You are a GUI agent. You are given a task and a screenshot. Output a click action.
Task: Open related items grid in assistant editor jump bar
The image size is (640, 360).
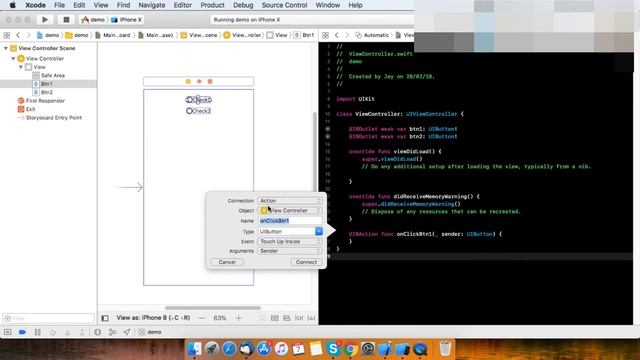[x=325, y=35]
